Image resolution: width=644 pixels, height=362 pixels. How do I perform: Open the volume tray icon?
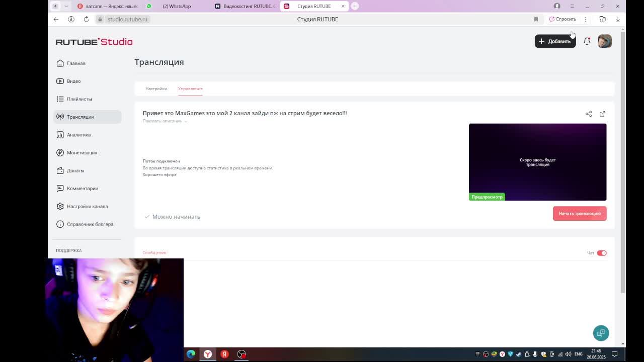pos(569,354)
